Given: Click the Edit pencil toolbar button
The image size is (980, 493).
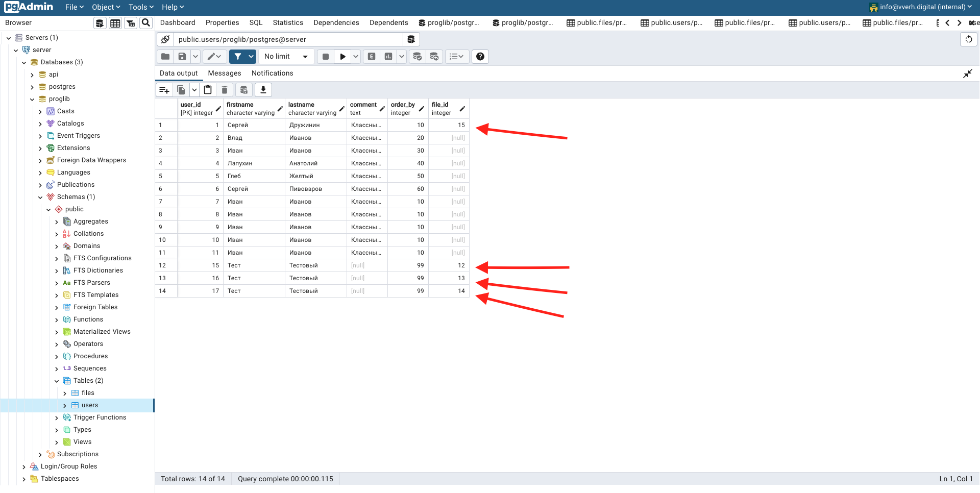Looking at the screenshot, I should click(214, 57).
